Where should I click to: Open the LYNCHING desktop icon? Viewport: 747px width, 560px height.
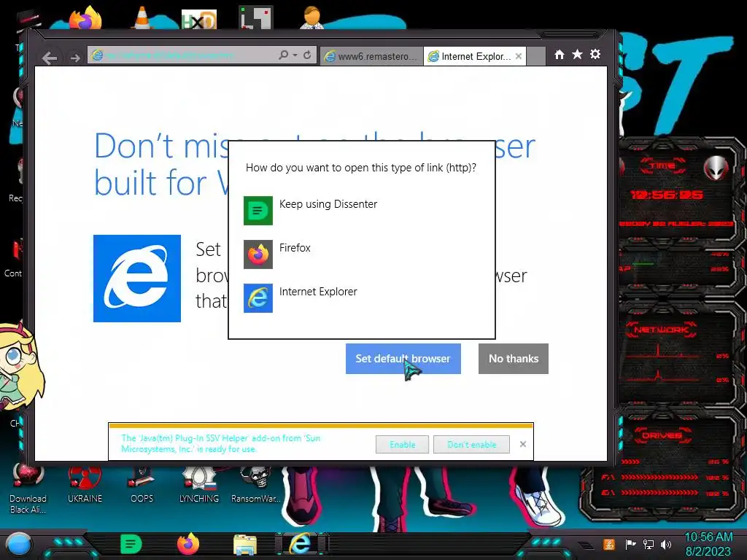click(198, 486)
